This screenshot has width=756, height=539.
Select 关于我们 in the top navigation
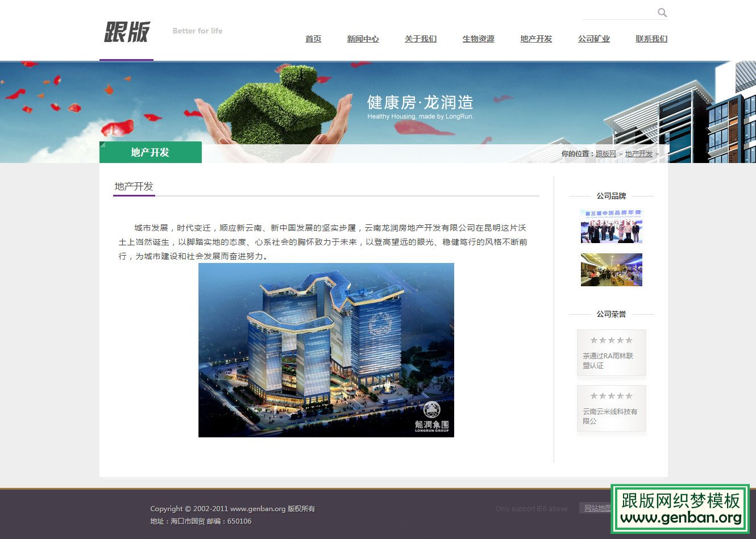[421, 39]
